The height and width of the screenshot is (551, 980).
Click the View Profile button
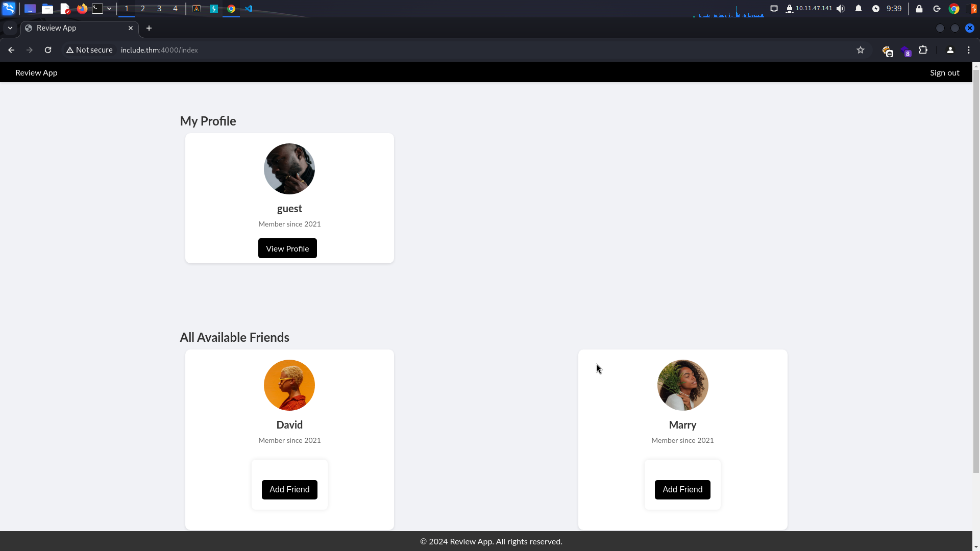point(287,248)
